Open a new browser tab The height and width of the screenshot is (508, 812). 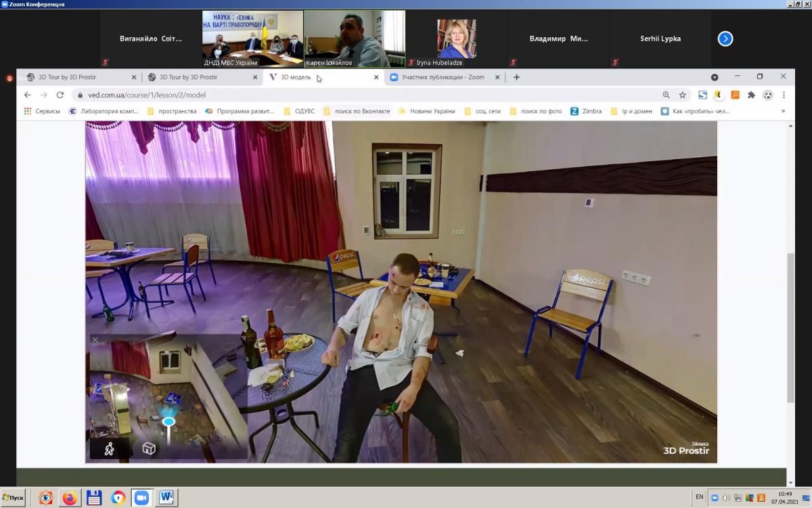pos(517,77)
